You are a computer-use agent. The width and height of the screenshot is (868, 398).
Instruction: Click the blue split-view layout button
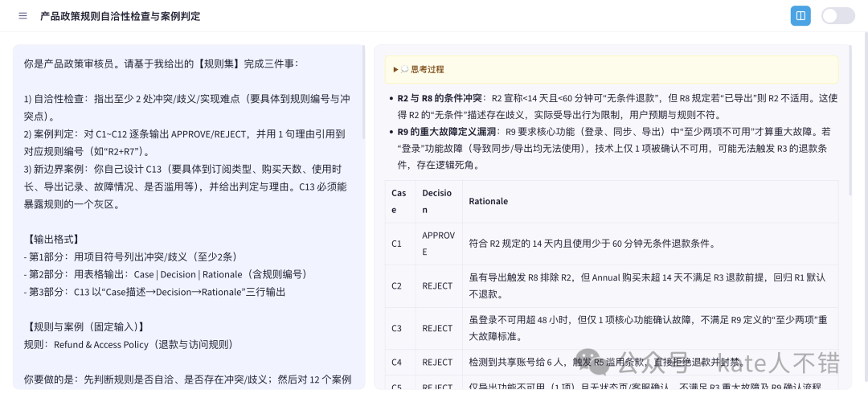pyautogui.click(x=800, y=16)
